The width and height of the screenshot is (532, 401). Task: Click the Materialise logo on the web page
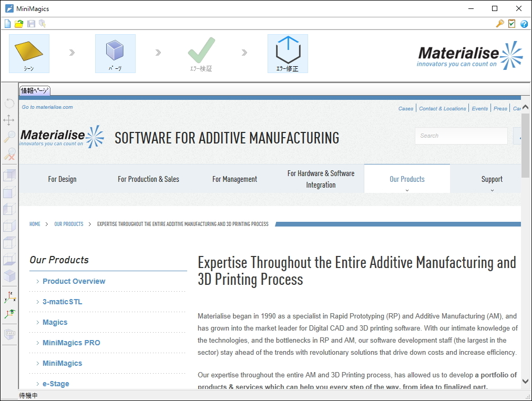pos(62,136)
